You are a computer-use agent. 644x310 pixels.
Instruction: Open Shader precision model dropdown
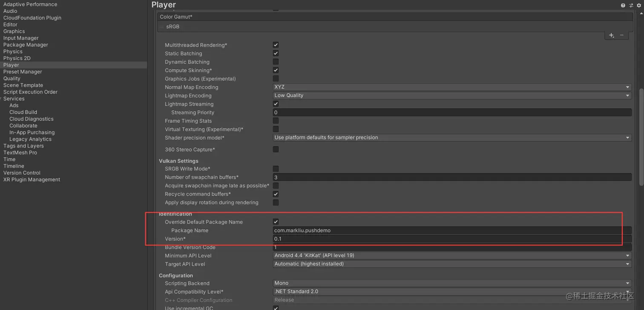pyautogui.click(x=452, y=137)
